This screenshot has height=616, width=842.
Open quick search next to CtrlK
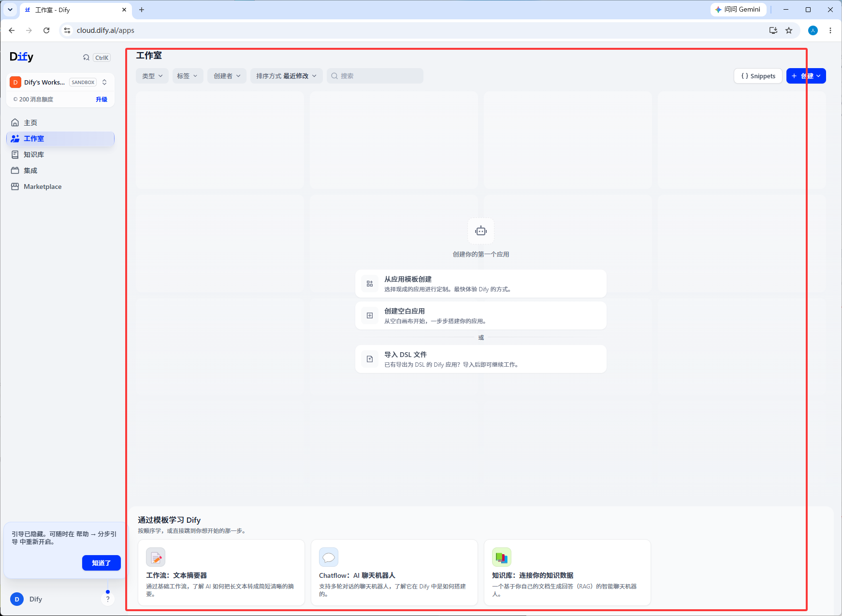[x=86, y=57]
